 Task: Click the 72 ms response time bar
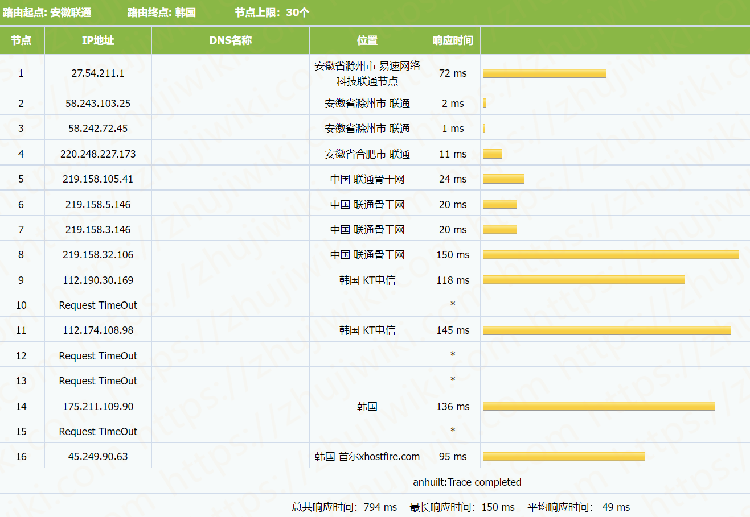(x=544, y=73)
